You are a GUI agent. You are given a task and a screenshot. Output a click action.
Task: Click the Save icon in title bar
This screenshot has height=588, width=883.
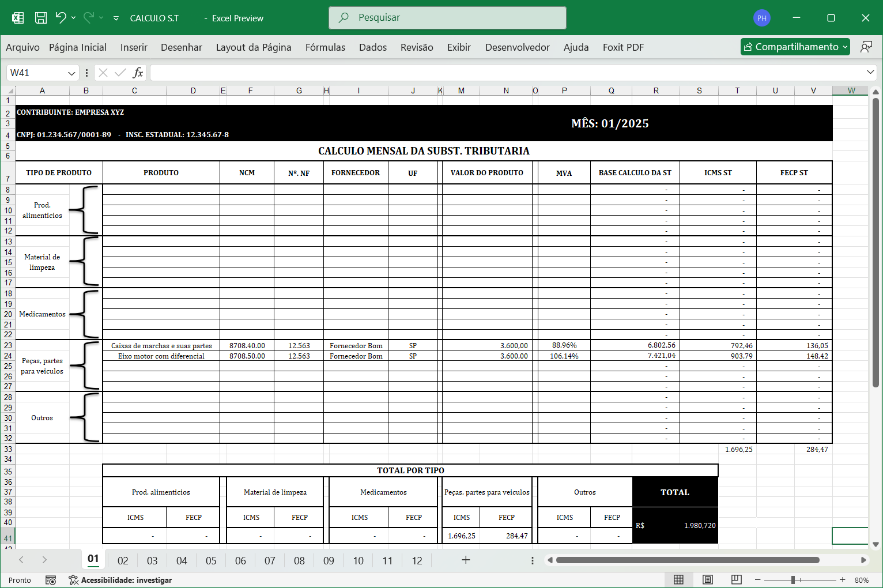(x=41, y=18)
